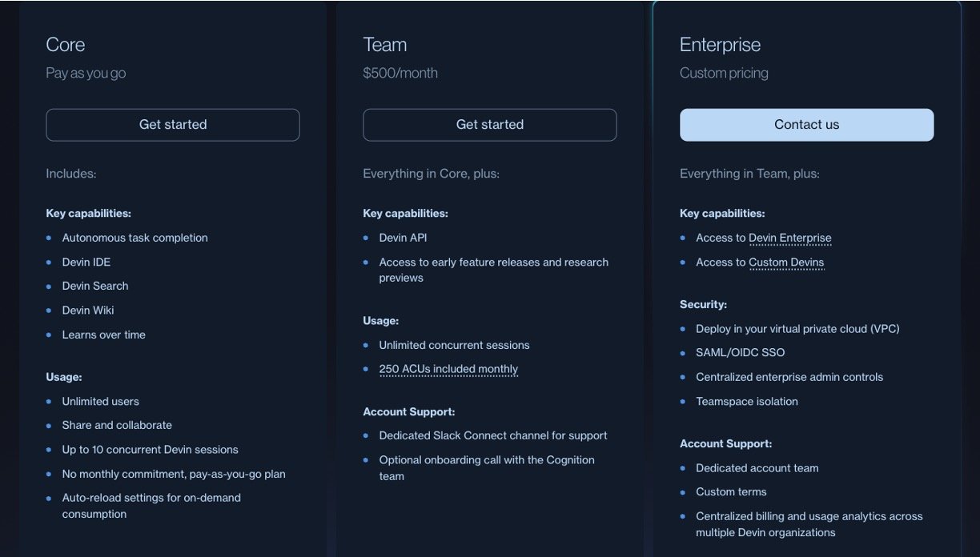Click the Devin Wiki list item
Viewport: 980px width, 557px height.
click(88, 311)
